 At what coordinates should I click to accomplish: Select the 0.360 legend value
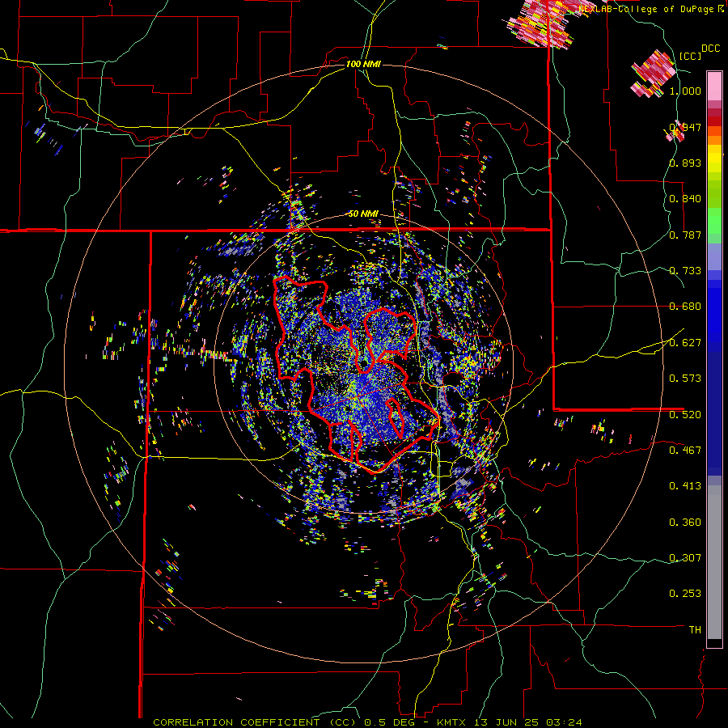point(685,523)
